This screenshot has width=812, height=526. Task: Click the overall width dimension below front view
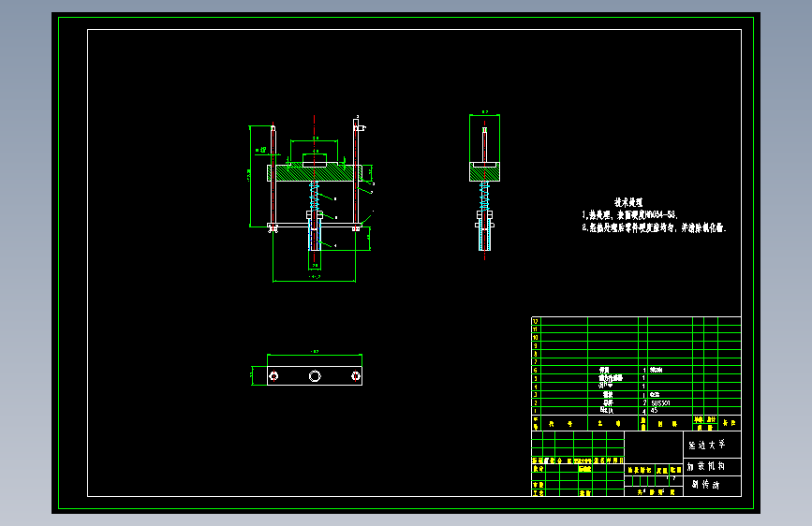click(315, 279)
